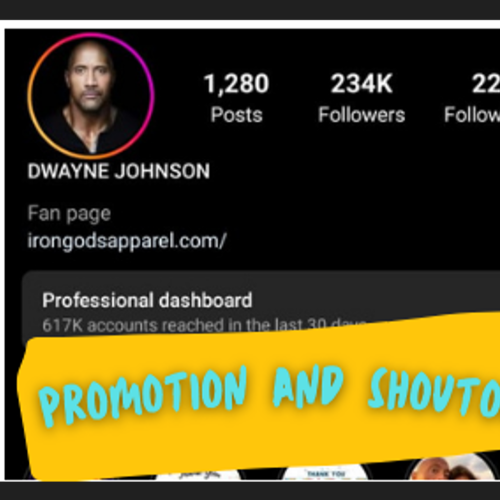
Task: Click the 617K accounts reached text
Action: click(x=204, y=325)
